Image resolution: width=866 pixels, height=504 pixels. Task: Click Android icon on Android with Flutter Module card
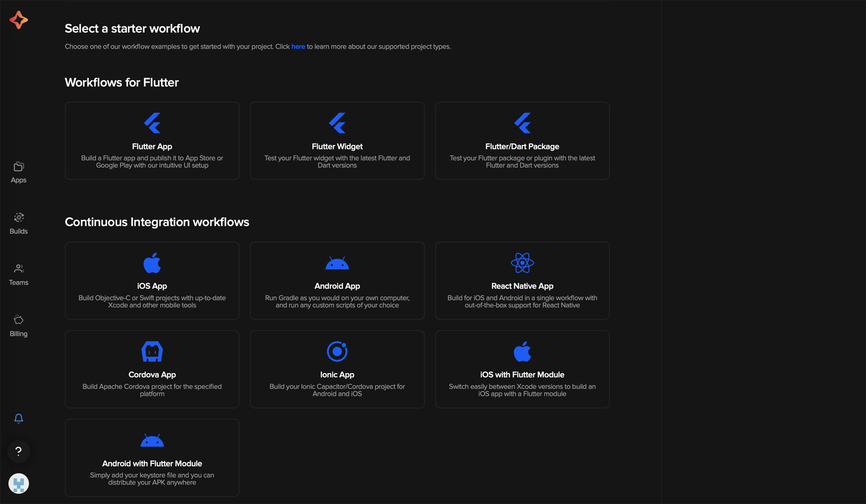(152, 441)
